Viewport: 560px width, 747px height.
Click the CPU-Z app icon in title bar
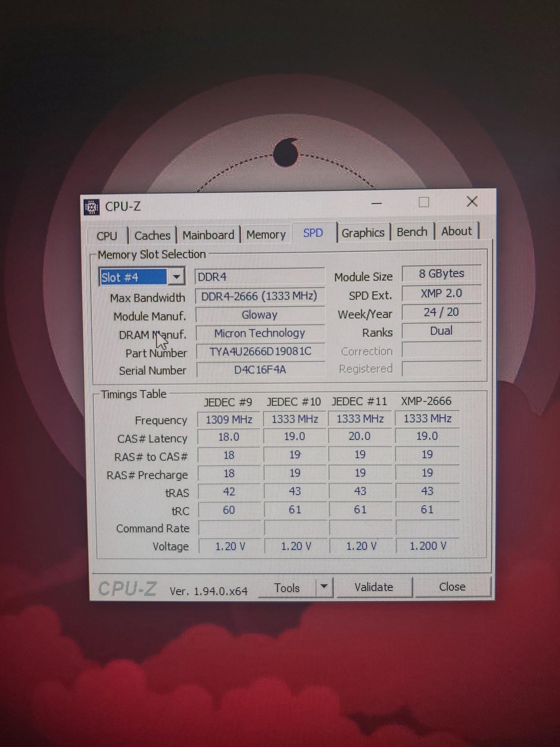92,207
